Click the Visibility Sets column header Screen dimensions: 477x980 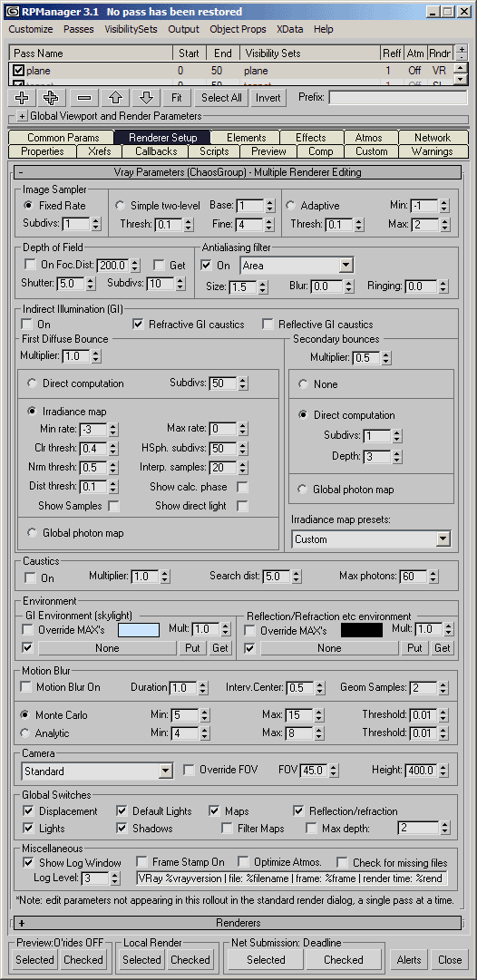pyautogui.click(x=310, y=53)
